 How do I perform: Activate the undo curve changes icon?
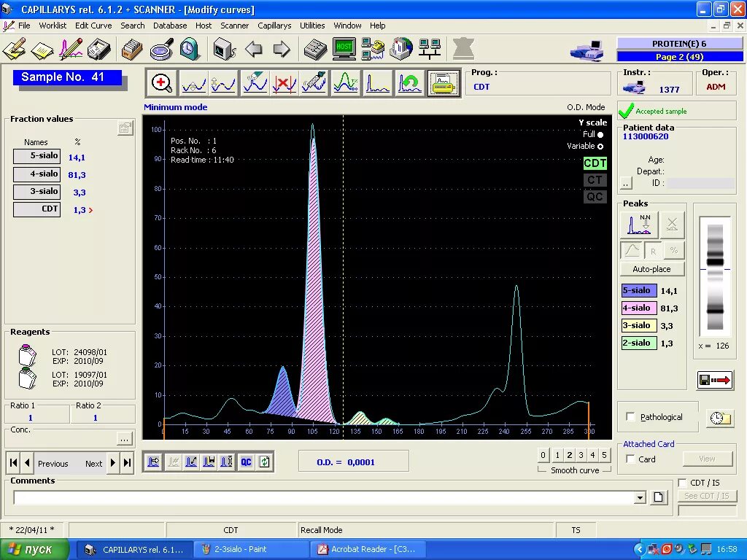(409, 82)
